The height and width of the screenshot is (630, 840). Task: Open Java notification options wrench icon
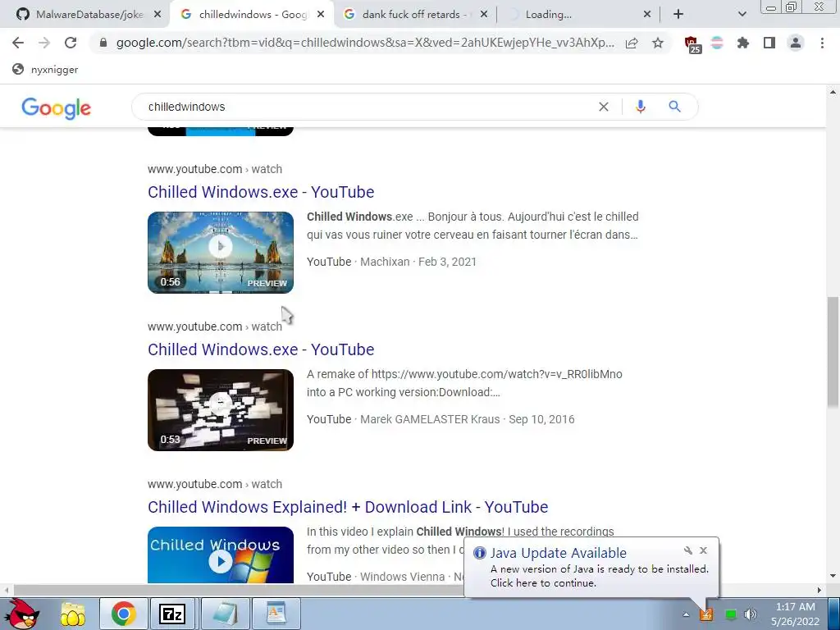(x=688, y=550)
